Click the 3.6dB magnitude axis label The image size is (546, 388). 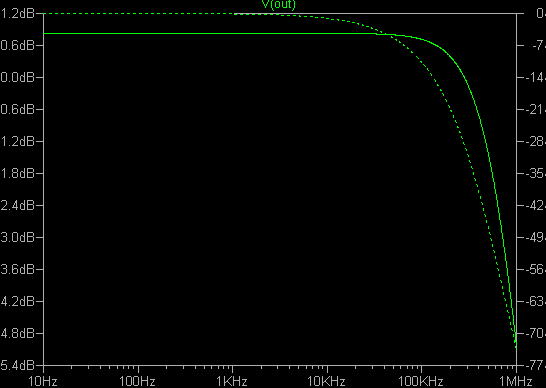pos(17,269)
